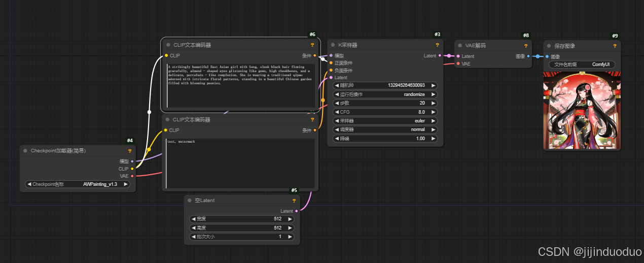Click the VAE input port on VAE解码

[458, 63]
